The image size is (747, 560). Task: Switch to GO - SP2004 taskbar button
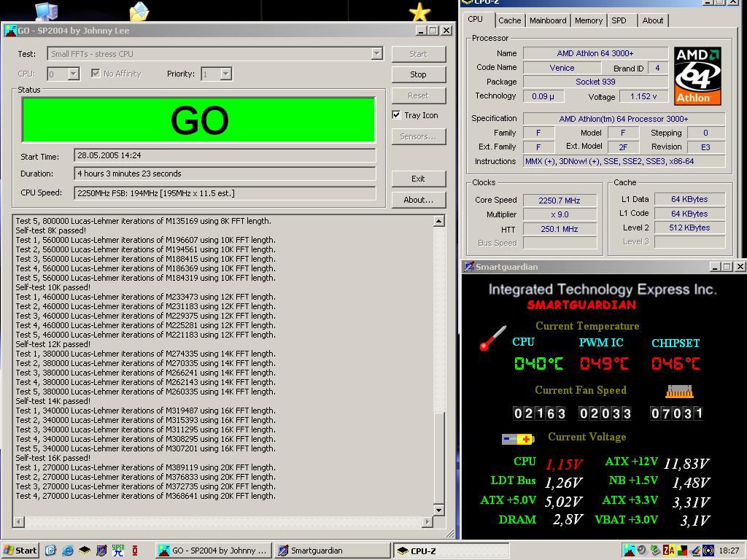coord(214,551)
